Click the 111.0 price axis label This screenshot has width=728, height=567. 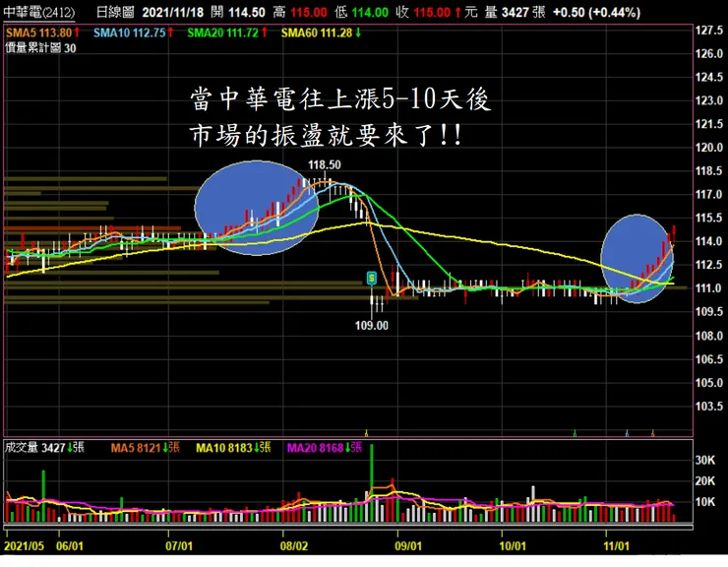(x=709, y=288)
